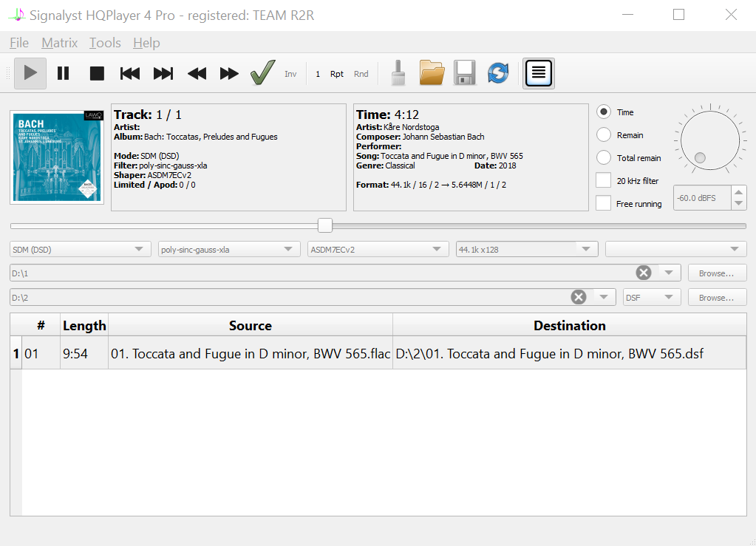Save using the floppy disk icon
The image size is (756, 546).
[x=465, y=72]
